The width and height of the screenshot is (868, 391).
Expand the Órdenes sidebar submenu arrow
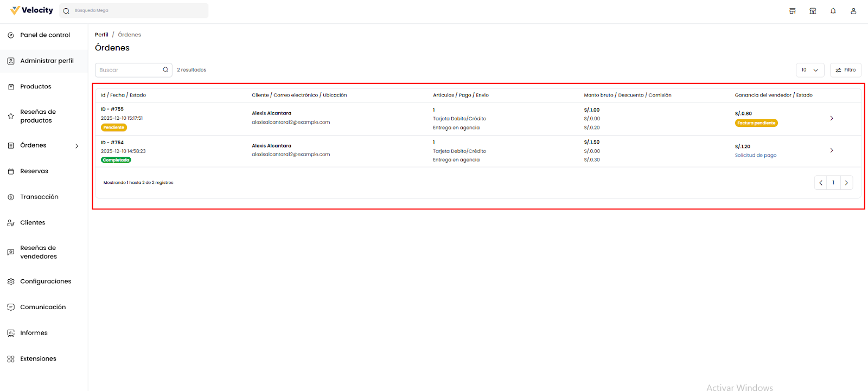[76, 146]
